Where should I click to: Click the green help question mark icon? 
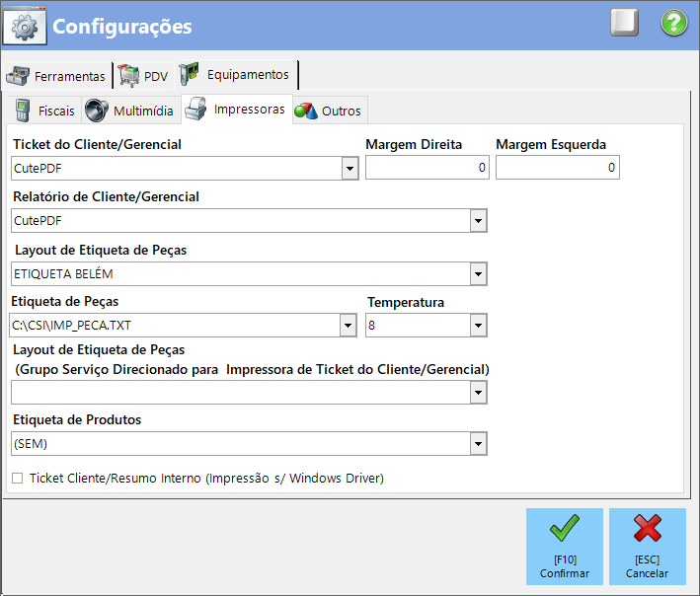[674, 23]
